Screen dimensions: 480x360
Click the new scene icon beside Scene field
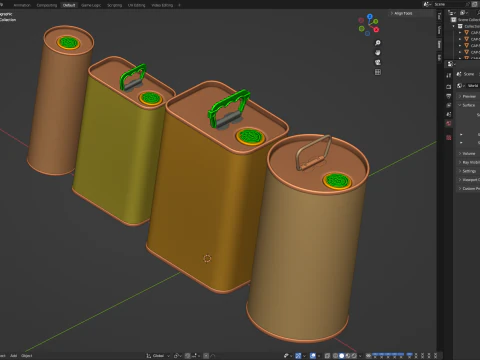click(x=475, y=4)
